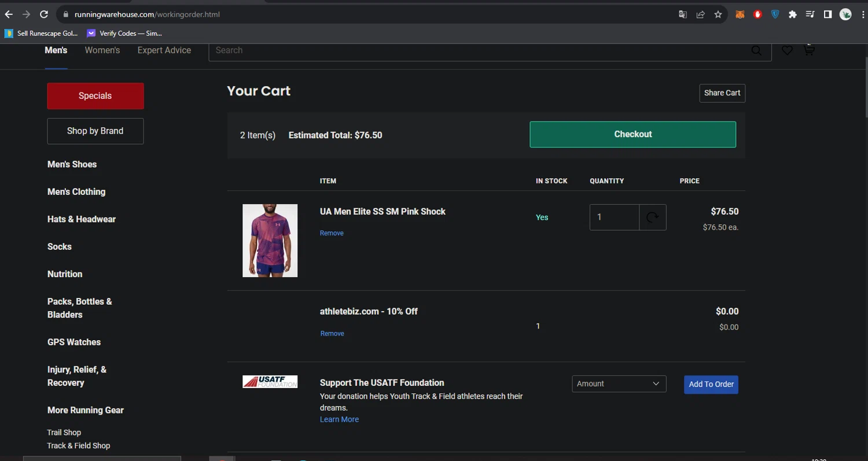Click the Share Cart button
The height and width of the screenshot is (461, 868).
(x=722, y=93)
